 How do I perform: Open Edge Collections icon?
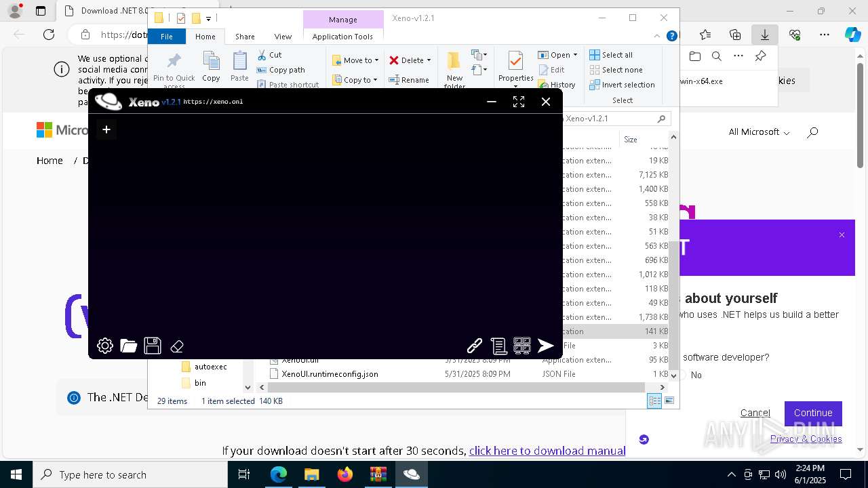pos(735,35)
